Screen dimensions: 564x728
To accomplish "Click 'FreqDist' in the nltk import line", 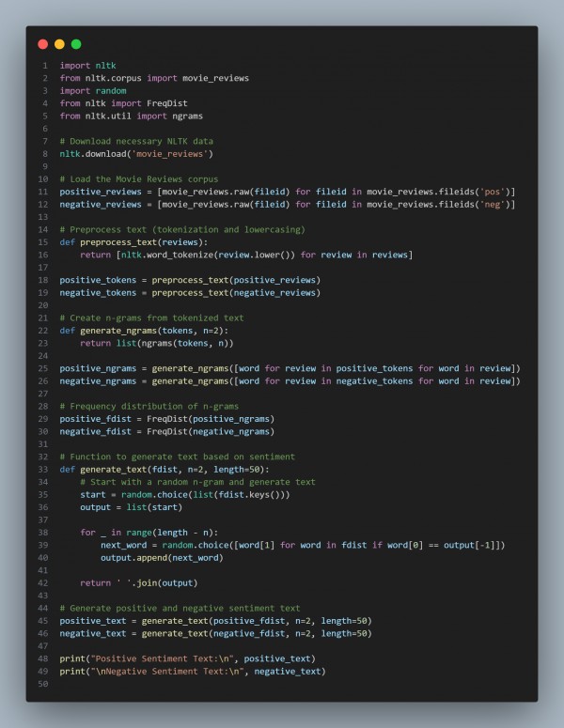I will pos(166,103).
